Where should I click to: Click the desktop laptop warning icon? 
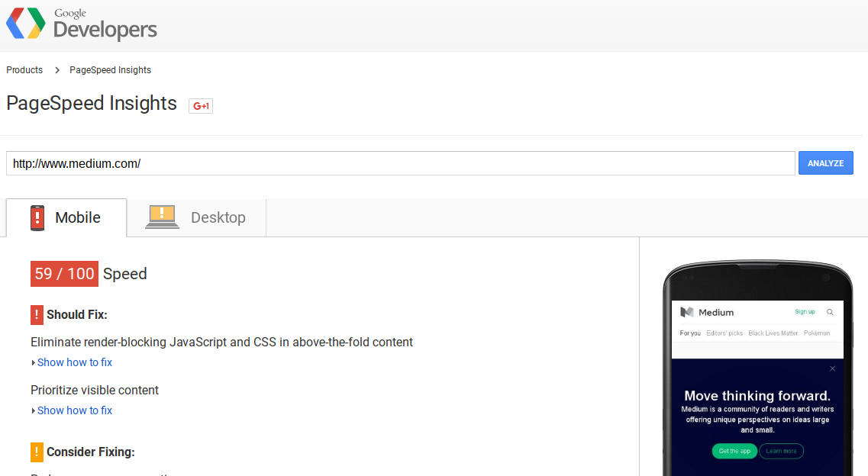[x=162, y=217]
